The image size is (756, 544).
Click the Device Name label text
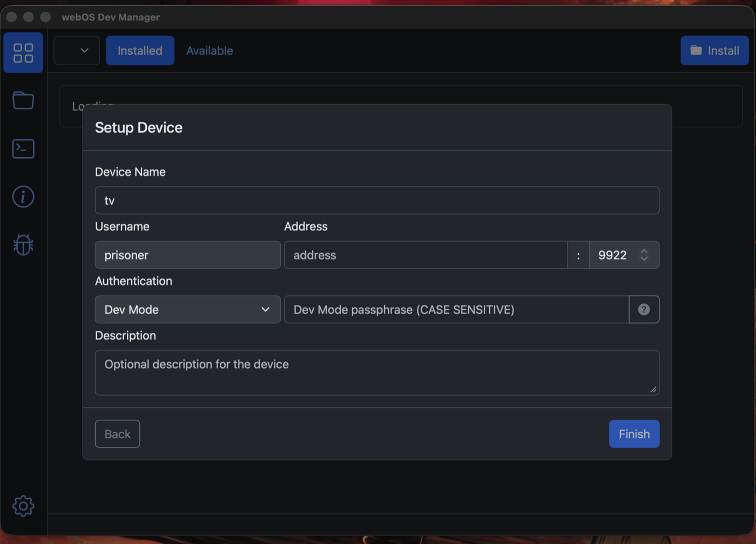[130, 172]
